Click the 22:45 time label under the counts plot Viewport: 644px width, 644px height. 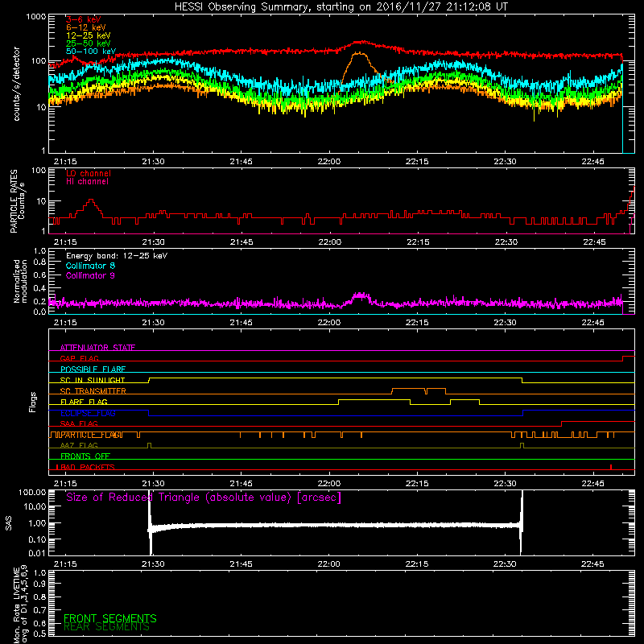click(592, 162)
